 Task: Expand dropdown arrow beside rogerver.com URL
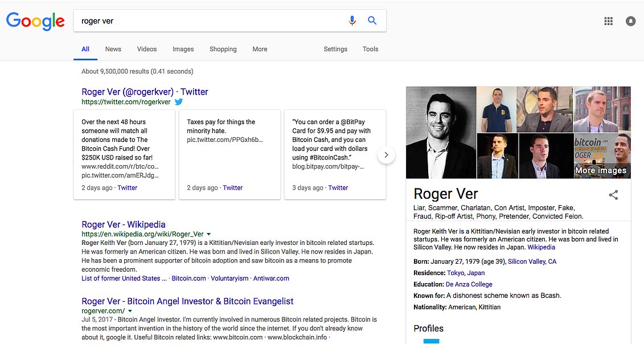(x=130, y=311)
